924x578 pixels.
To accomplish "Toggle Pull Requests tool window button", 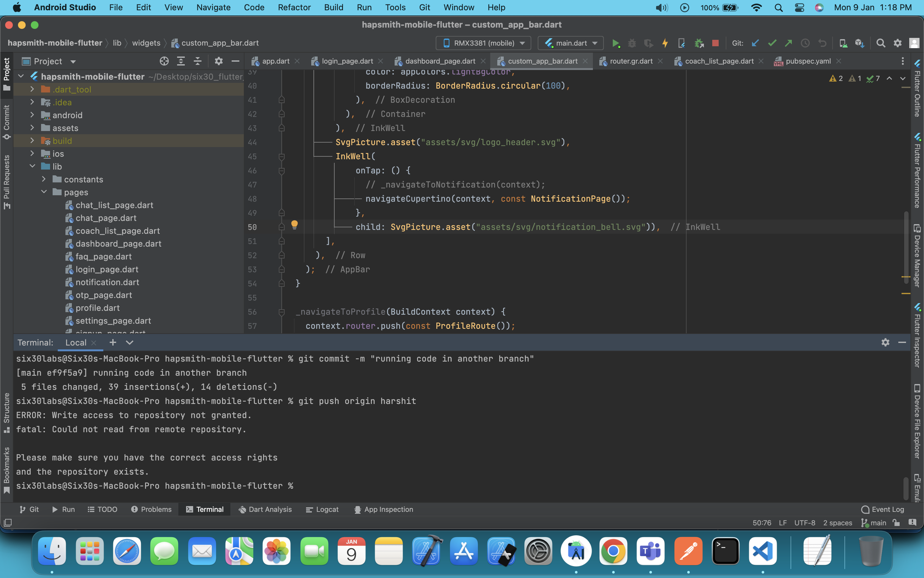I will pyautogui.click(x=6, y=182).
